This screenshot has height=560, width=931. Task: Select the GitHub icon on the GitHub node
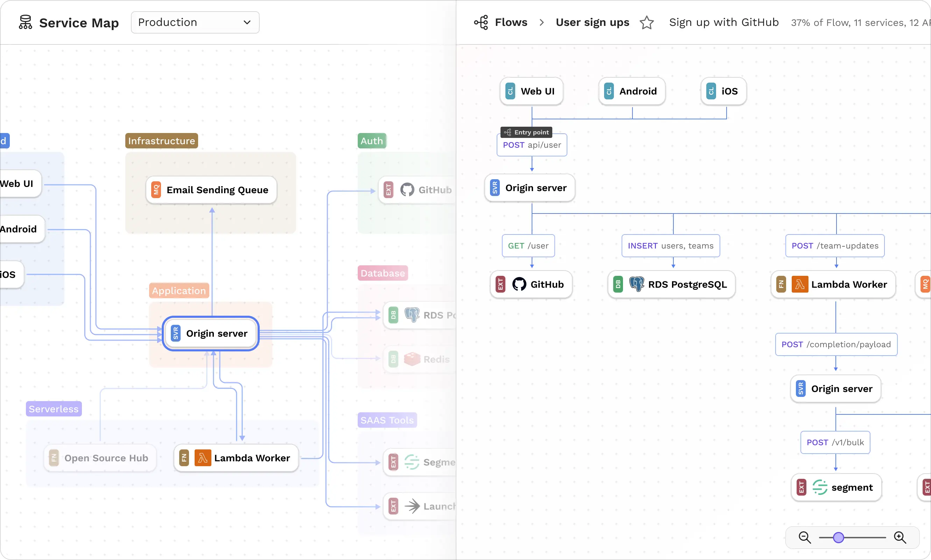(x=519, y=284)
